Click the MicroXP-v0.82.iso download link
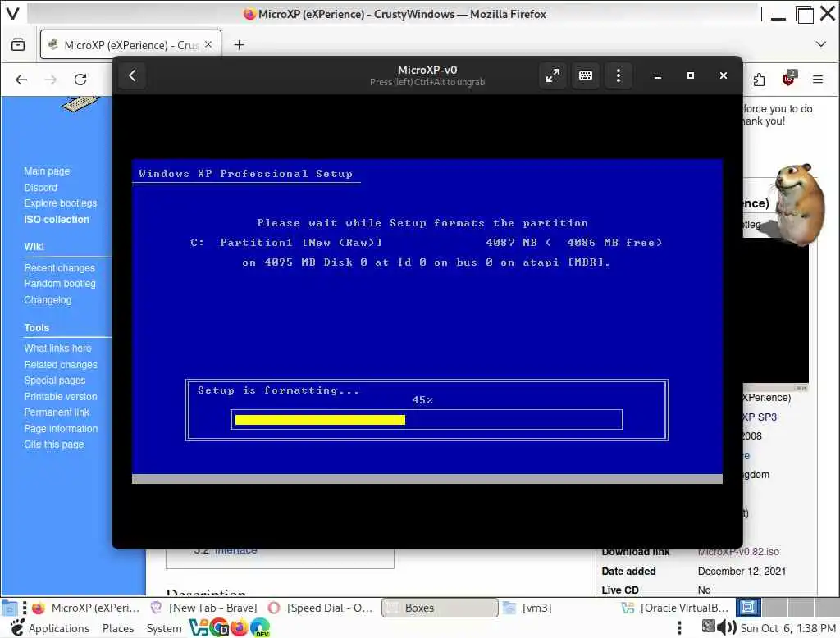Image resolution: width=840 pixels, height=638 pixels. tap(738, 551)
